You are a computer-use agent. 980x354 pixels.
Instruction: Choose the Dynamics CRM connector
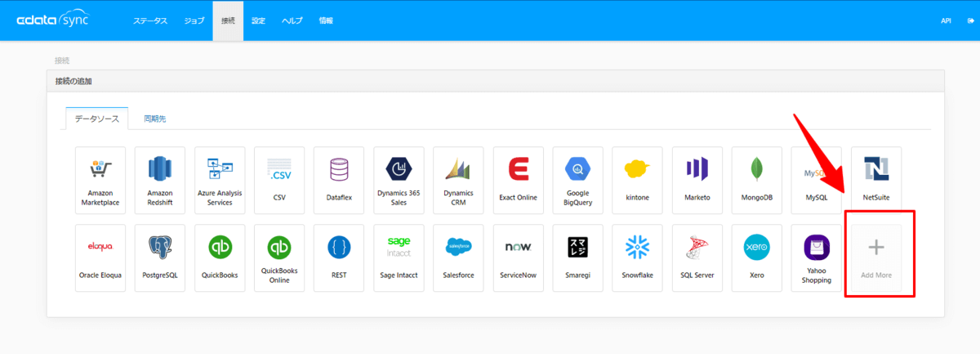[x=458, y=180]
